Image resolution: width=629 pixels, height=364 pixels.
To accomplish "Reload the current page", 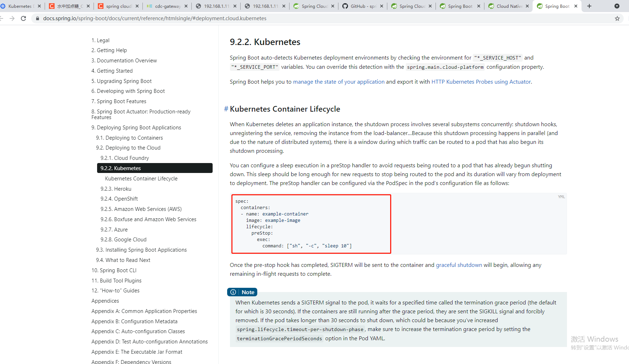I will click(x=23, y=18).
